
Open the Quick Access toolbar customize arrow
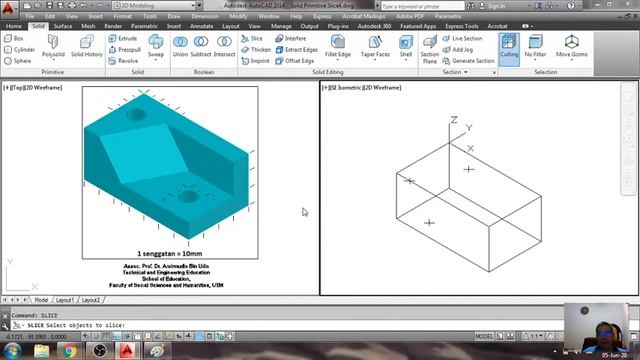point(200,6)
